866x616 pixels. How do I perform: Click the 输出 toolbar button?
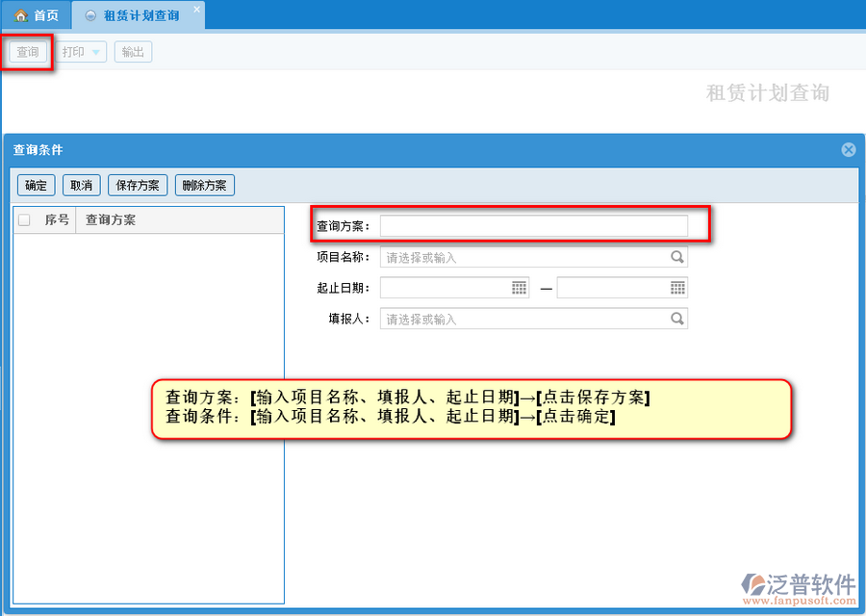coord(133,52)
